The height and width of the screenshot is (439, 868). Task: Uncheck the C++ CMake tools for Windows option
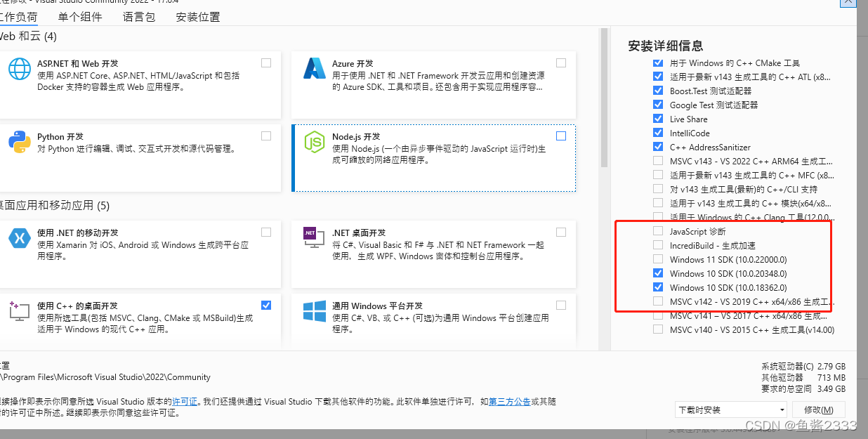point(658,63)
